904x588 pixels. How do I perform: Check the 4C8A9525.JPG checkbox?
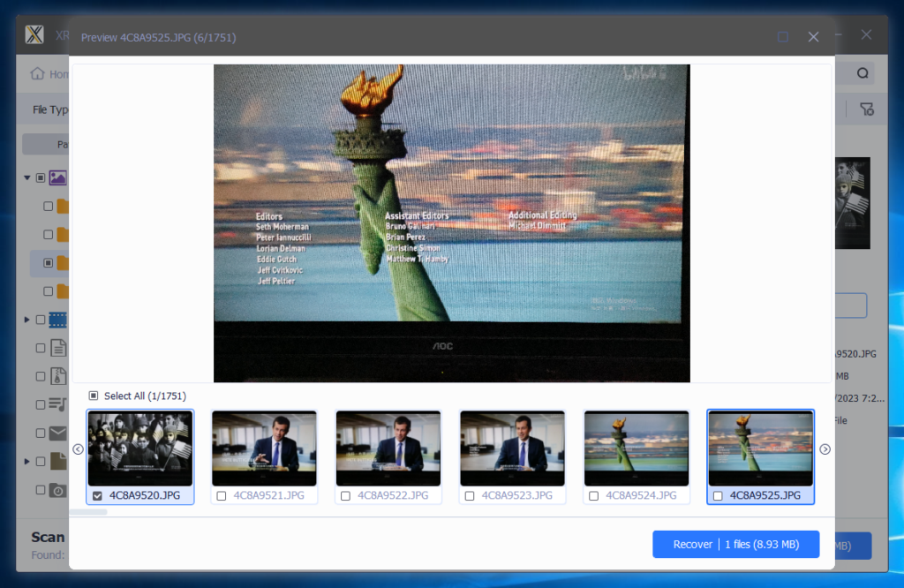point(718,496)
